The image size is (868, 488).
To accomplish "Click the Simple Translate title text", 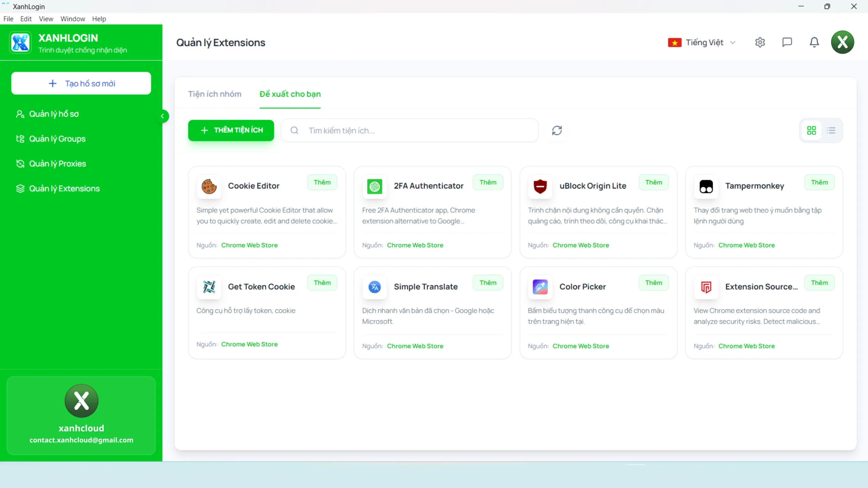I will [x=426, y=287].
